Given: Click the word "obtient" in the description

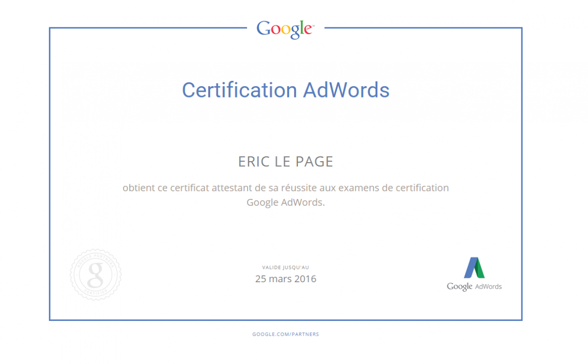Looking at the screenshot, I should point(136,188).
